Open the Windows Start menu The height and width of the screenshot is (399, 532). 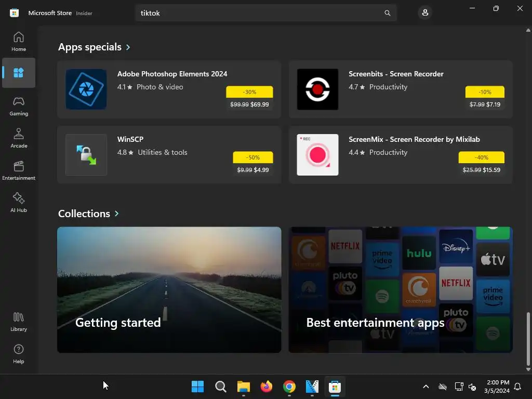coord(197,387)
